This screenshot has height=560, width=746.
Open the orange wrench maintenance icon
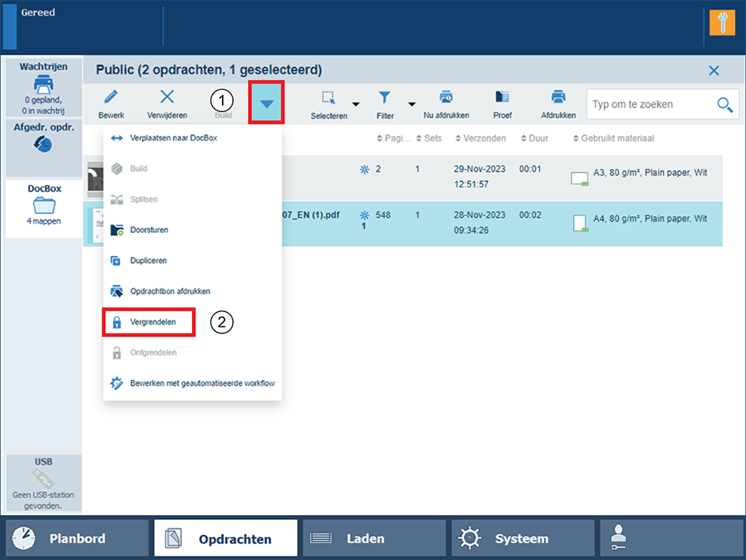pos(722,23)
